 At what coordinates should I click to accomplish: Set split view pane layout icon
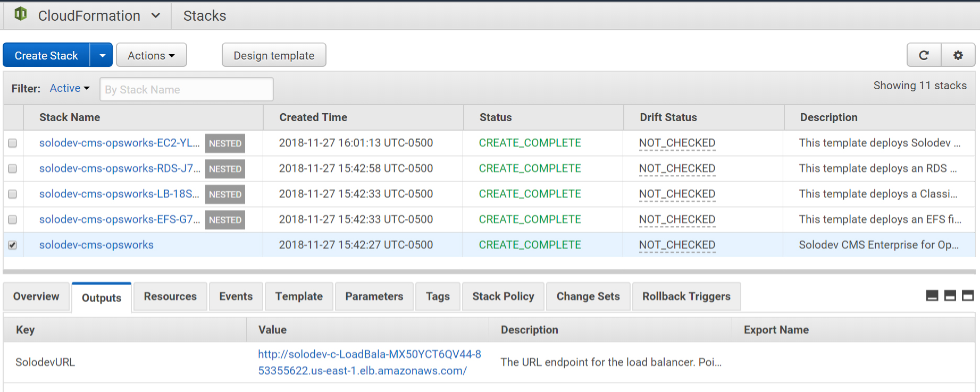pos(950,296)
